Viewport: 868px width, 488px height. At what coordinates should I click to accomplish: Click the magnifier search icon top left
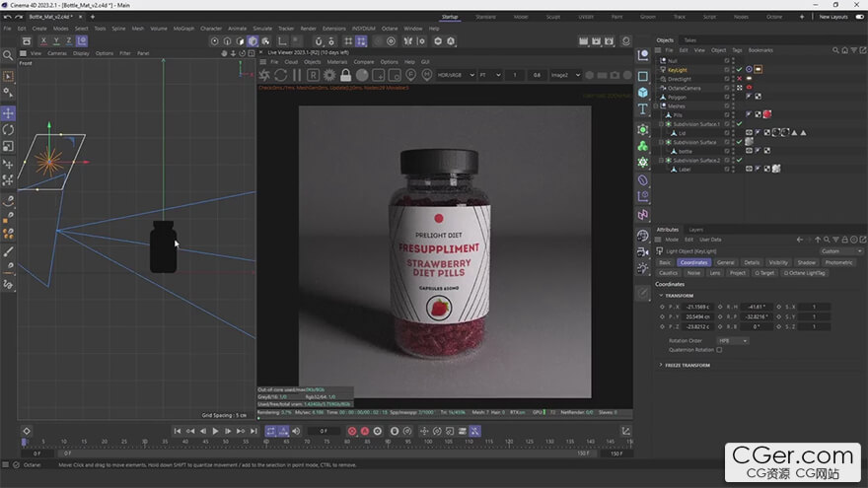pyautogui.click(x=8, y=55)
